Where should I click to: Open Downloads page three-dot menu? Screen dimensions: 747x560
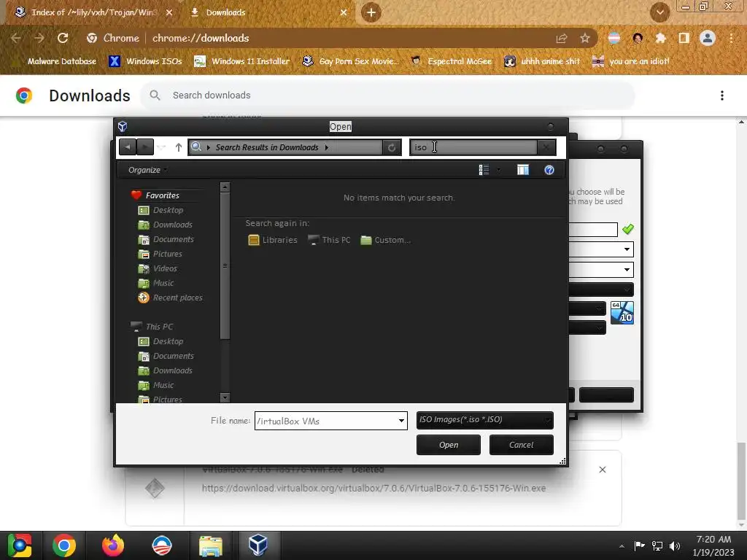722,96
